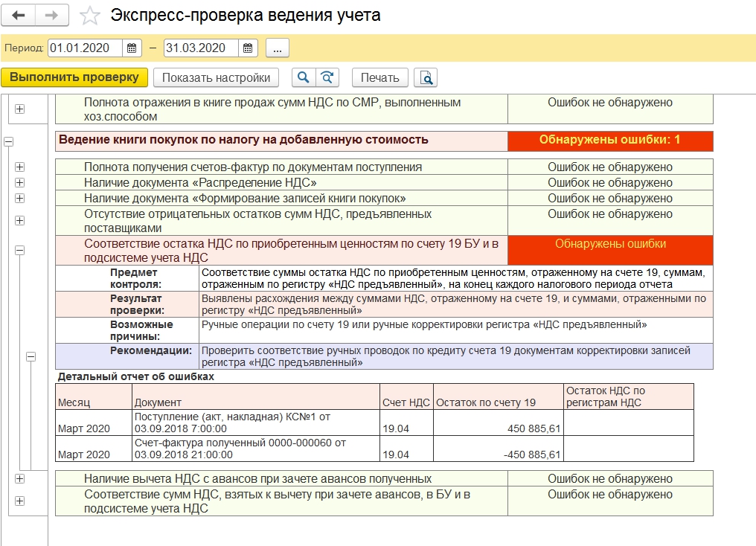This screenshot has height=546, width=756.
Task: Click the Счет НДС column header
Action: 406,396
